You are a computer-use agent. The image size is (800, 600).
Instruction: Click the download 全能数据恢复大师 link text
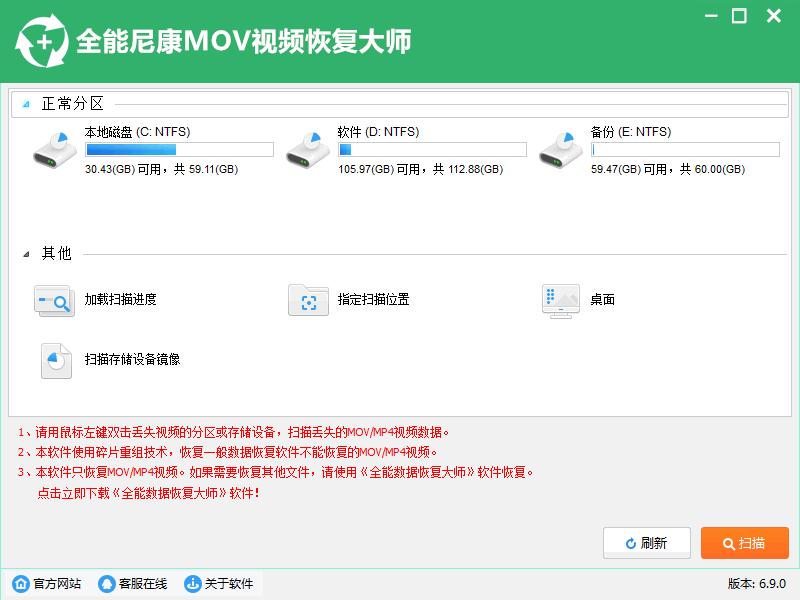pos(148,493)
